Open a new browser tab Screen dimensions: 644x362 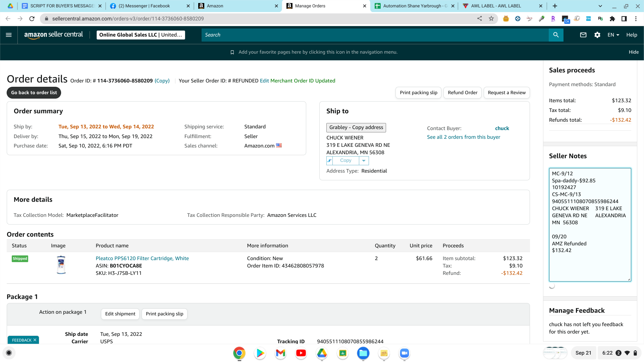[x=555, y=6]
